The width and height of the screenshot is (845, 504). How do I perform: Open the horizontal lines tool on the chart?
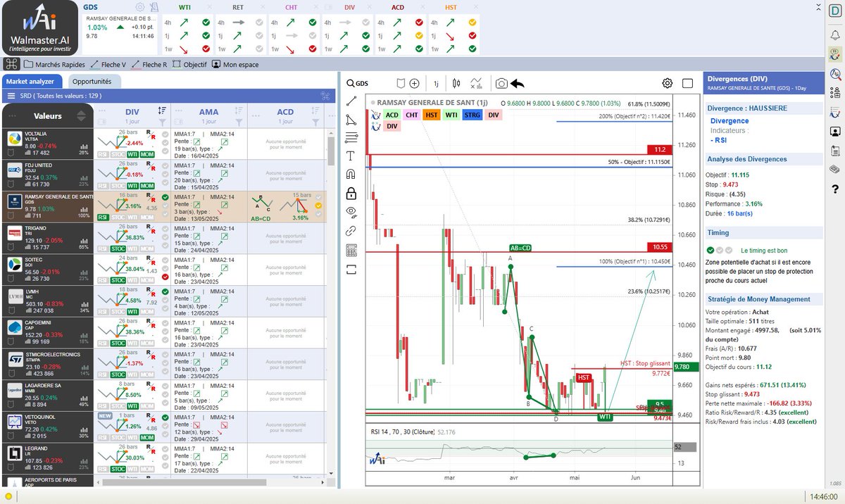tap(351, 138)
